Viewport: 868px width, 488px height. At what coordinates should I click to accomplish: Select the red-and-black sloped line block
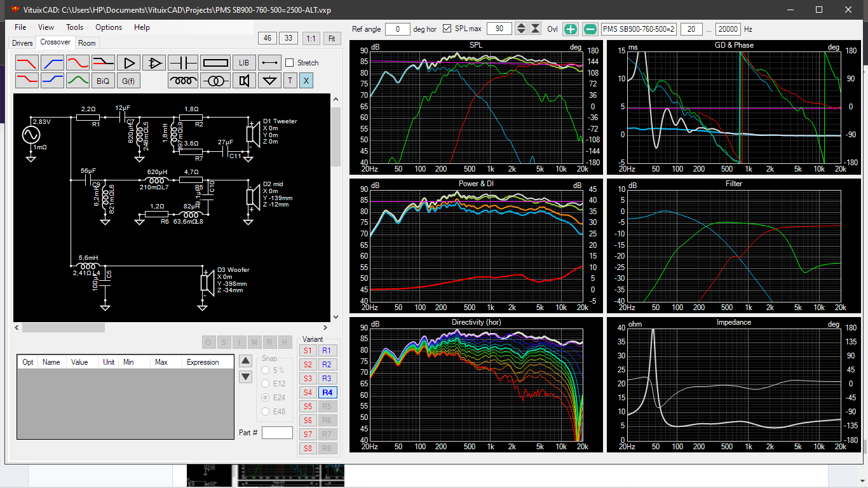click(103, 63)
